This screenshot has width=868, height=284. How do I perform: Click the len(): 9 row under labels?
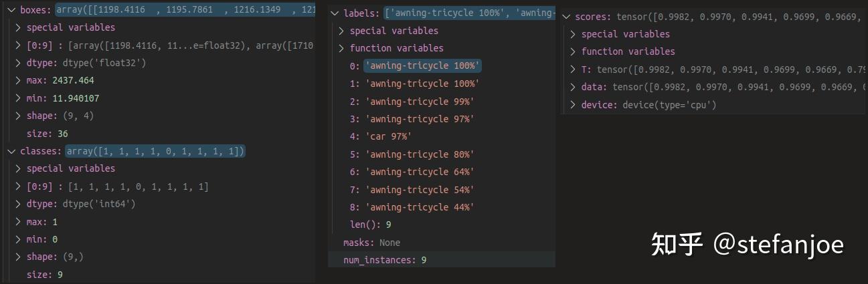[370, 225]
